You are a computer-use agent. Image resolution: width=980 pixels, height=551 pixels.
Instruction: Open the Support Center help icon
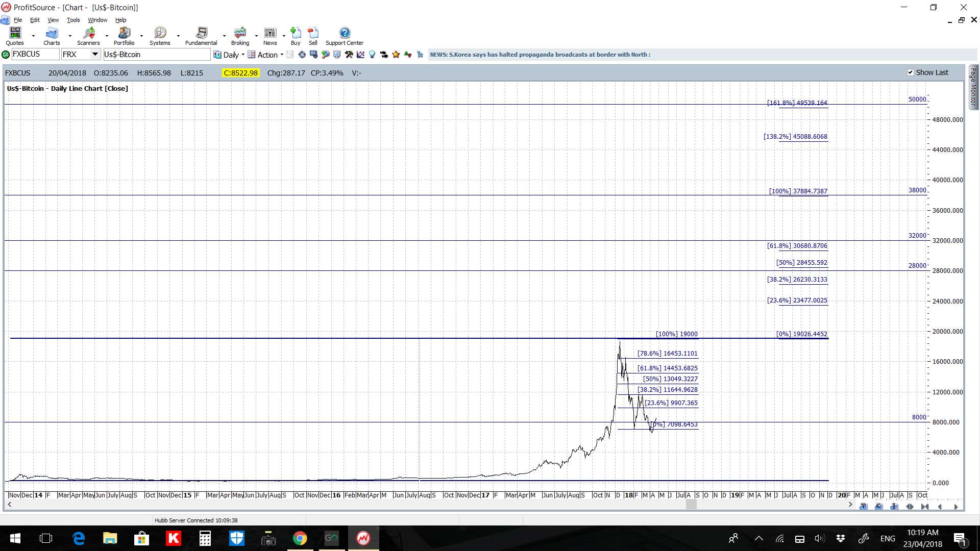click(345, 36)
